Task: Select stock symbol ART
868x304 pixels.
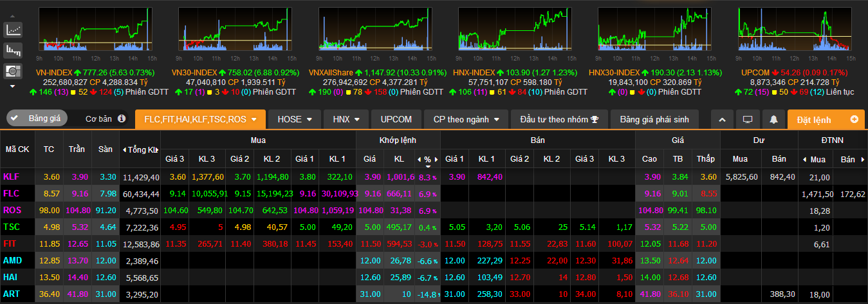Action: pos(12,294)
